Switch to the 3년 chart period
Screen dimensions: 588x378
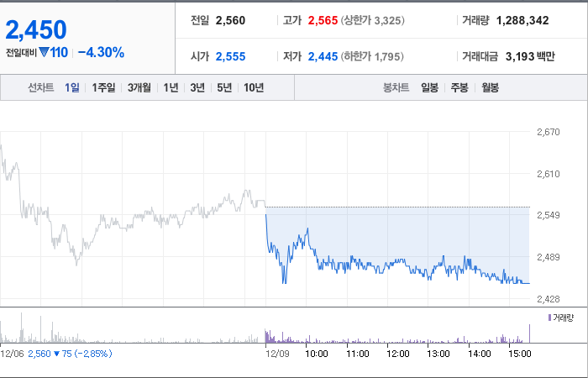tap(197, 87)
